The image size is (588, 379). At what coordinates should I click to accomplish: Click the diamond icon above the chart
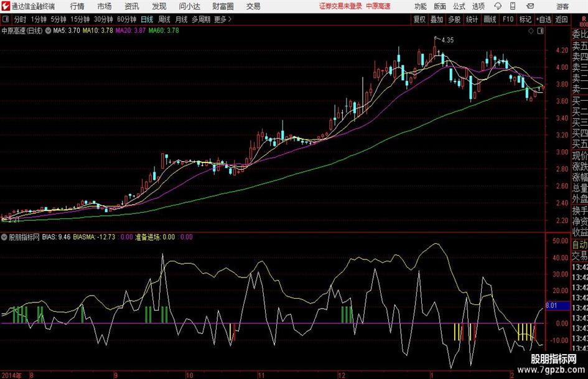531,31
